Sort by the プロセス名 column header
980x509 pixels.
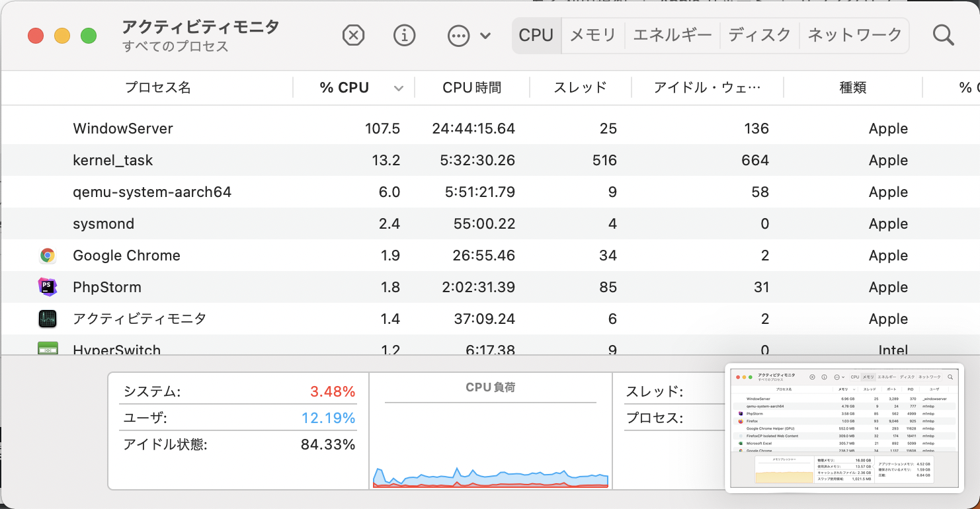click(x=157, y=88)
